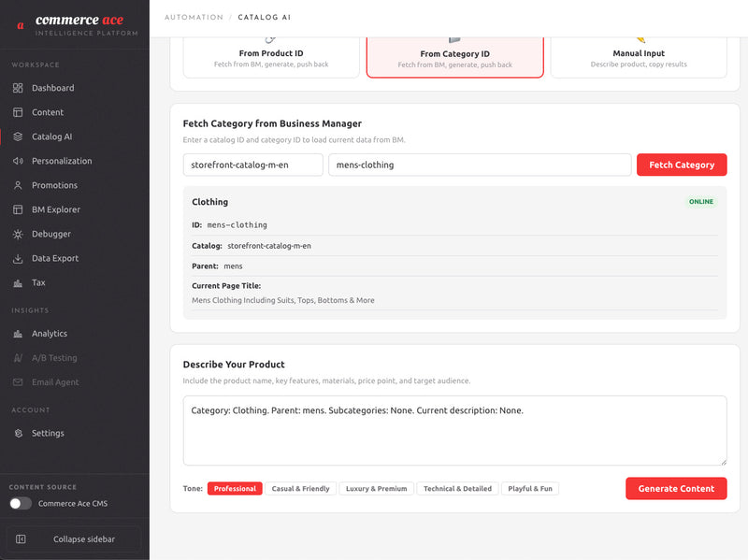This screenshot has width=748, height=560.
Task: Choose the From Product ID mode card
Action: pyautogui.click(x=271, y=57)
